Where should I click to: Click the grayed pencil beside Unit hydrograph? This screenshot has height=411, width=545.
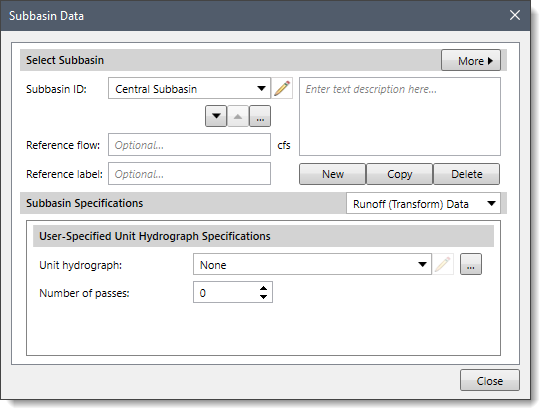(x=443, y=264)
